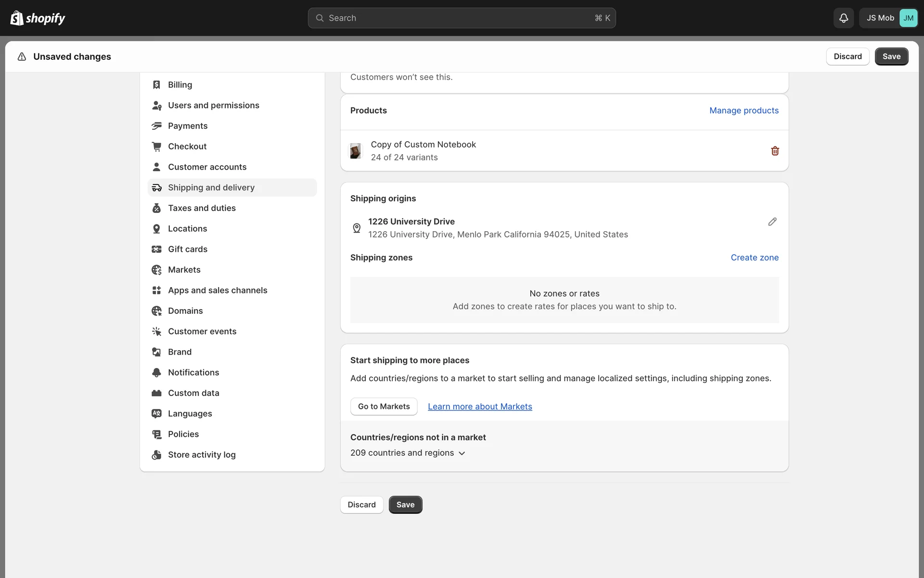Open Customer accounts settings
The width and height of the screenshot is (924, 578).
207,167
